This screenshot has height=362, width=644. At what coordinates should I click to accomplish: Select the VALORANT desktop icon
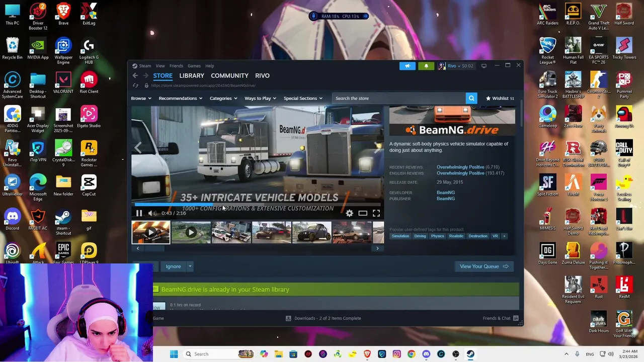point(63,82)
